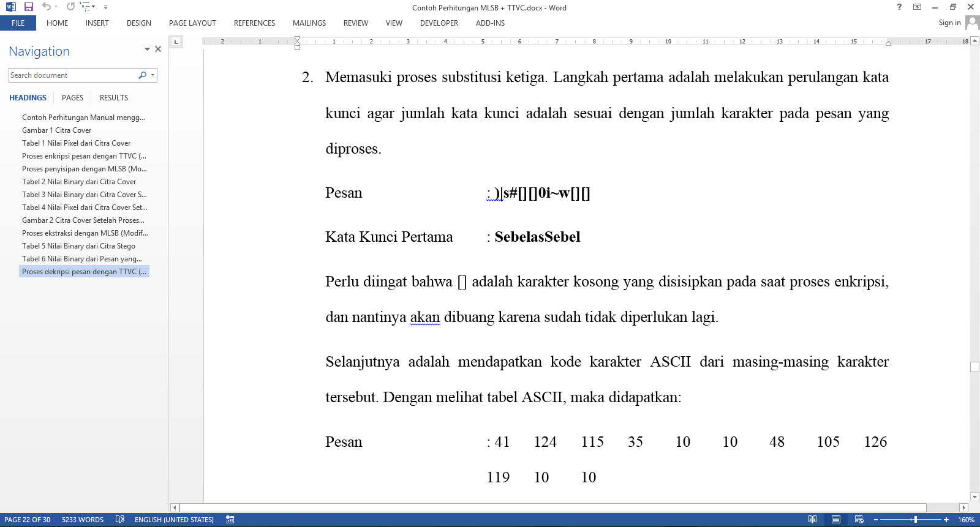Click the tab selector box beside the ruler
Image resolution: width=980 pixels, height=527 pixels.
176,42
